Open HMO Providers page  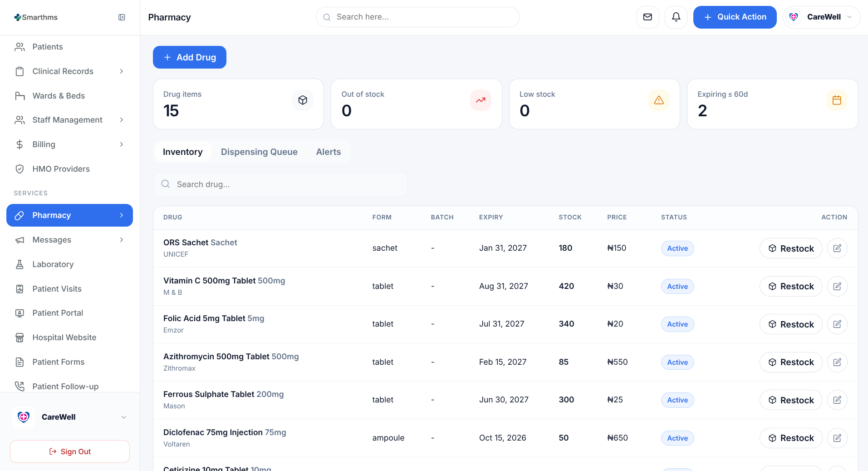pos(69,169)
